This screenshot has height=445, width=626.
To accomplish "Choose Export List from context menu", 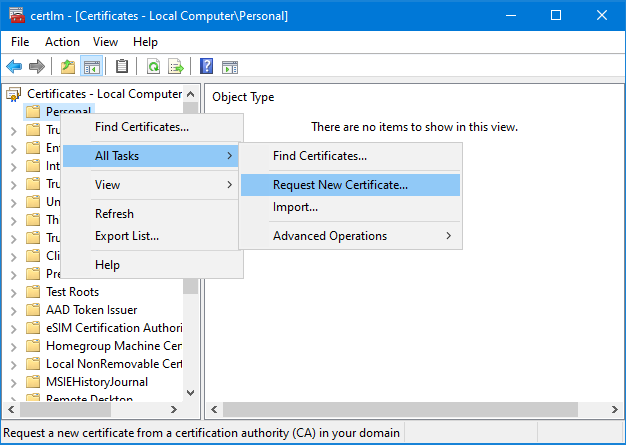I will [152, 236].
